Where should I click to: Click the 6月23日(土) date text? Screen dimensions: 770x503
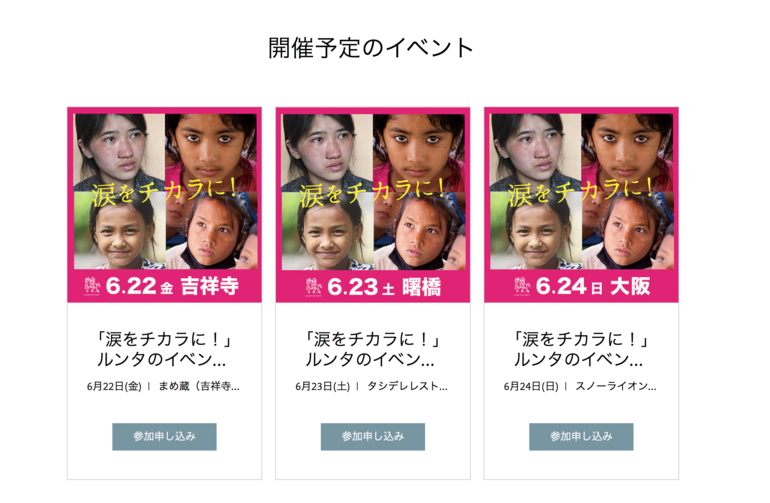[323, 387]
